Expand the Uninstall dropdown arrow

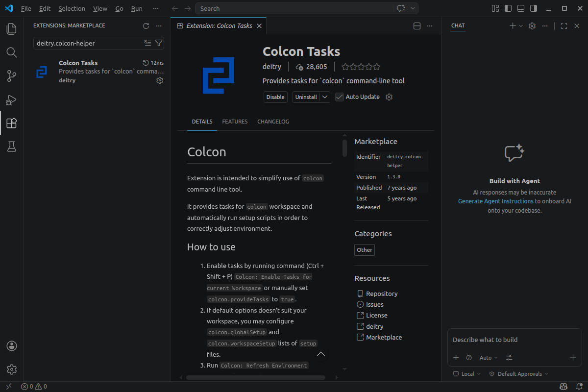[325, 97]
